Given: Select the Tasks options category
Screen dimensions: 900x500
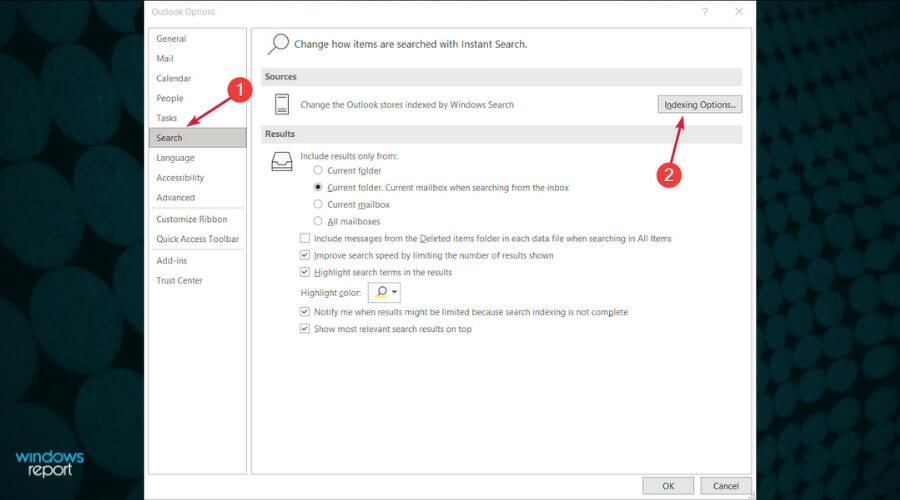Looking at the screenshot, I should (x=197, y=118).
